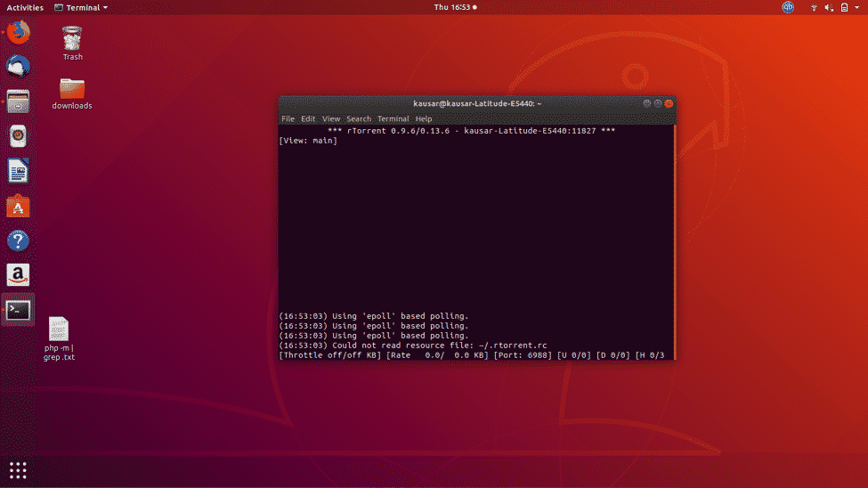Click the volume speaker indicator

(x=829, y=8)
